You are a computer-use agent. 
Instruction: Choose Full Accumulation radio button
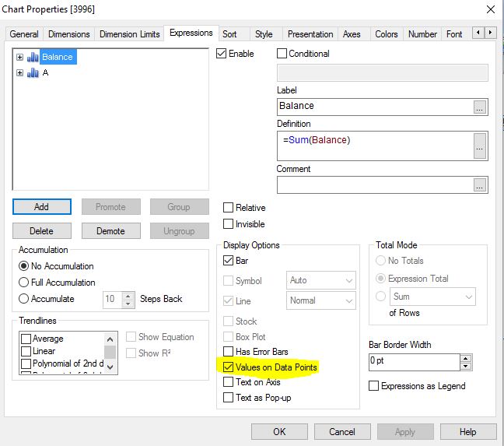[x=23, y=283]
